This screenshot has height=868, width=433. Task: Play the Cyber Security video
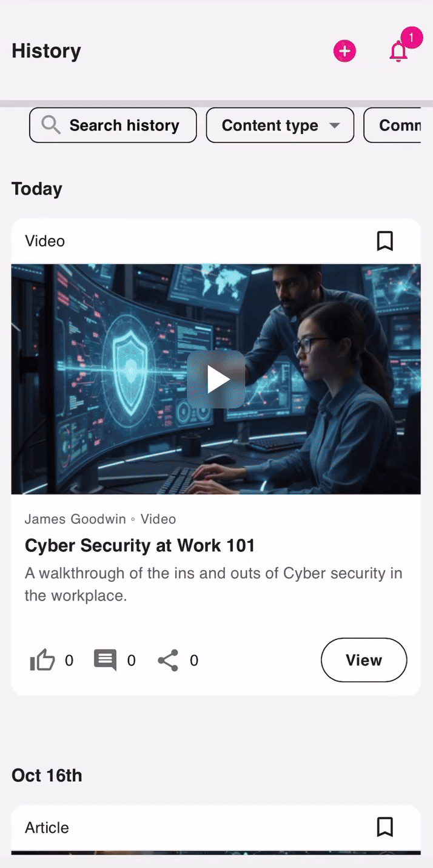pos(216,379)
